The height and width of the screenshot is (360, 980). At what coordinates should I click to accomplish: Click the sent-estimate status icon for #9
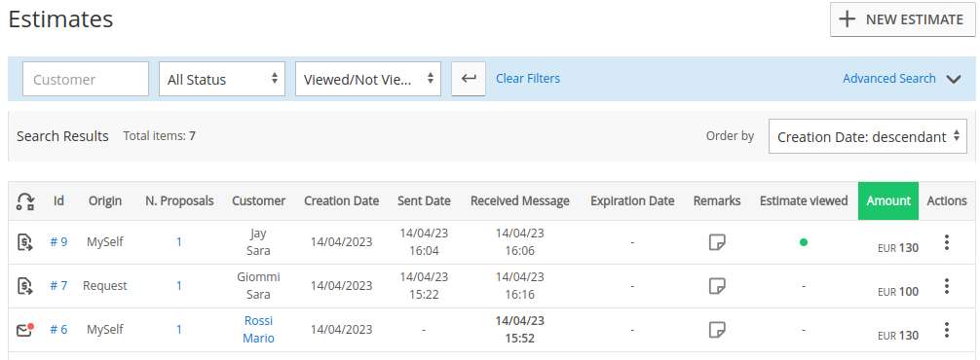point(24,242)
